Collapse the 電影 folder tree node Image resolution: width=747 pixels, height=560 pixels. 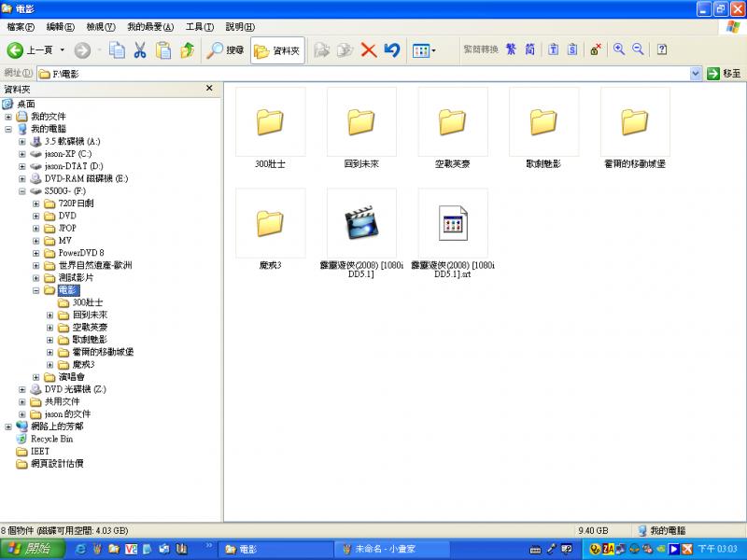(35, 290)
